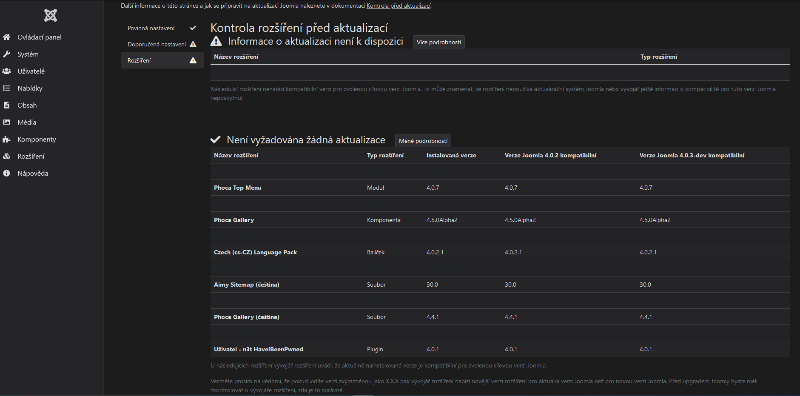Screen dimensions: 800x396
Task: Click Balíček type in Czech Language Pack row
Action: [376, 252]
